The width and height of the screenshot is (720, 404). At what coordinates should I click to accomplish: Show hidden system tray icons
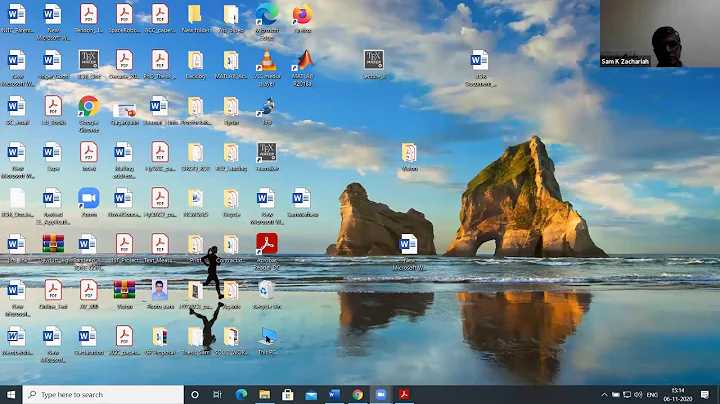point(604,395)
